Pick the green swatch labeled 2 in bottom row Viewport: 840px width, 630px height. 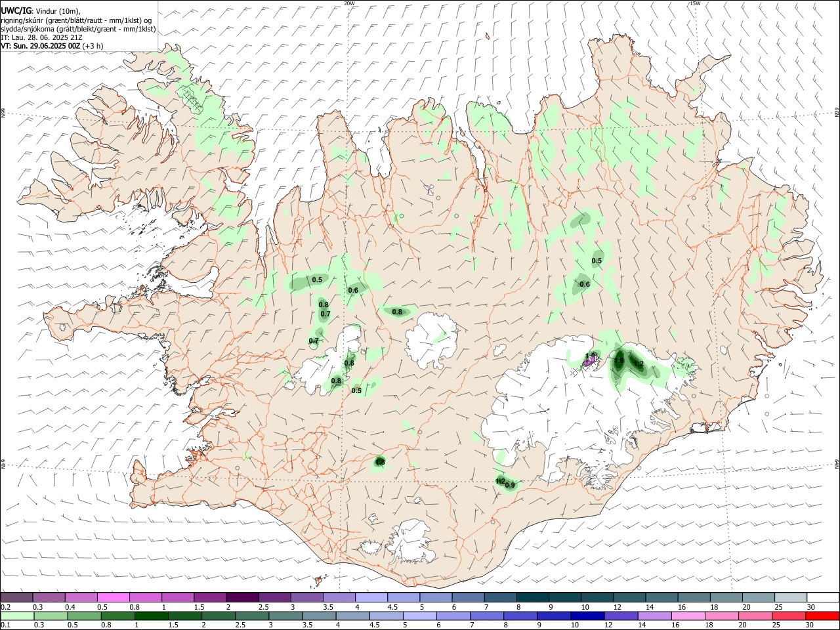click(218, 616)
